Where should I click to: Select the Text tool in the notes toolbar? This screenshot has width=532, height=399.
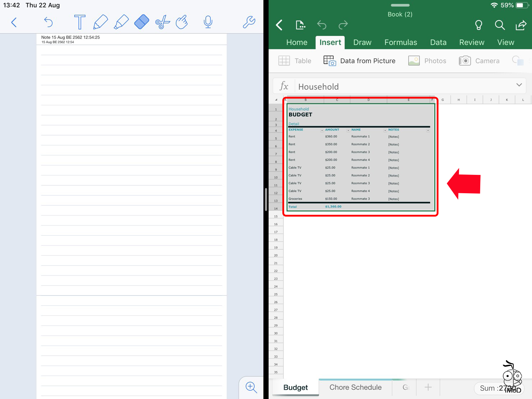79,22
